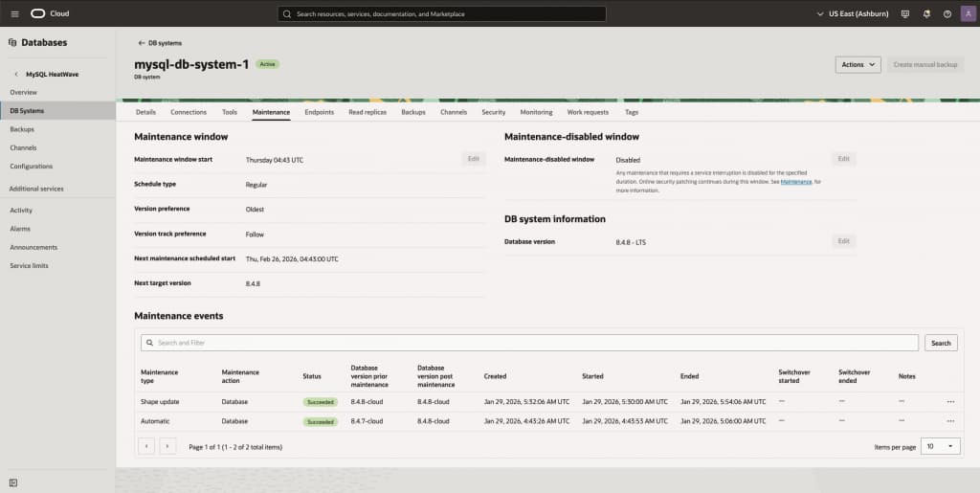Click the Succeeded badge for Shape update
The image size is (980, 493).
pyautogui.click(x=321, y=402)
